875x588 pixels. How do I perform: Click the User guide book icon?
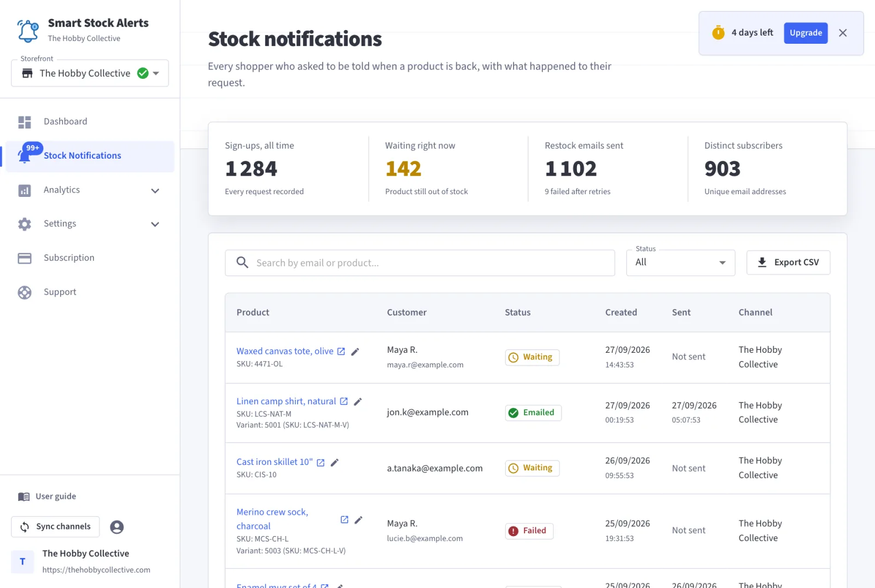click(24, 497)
